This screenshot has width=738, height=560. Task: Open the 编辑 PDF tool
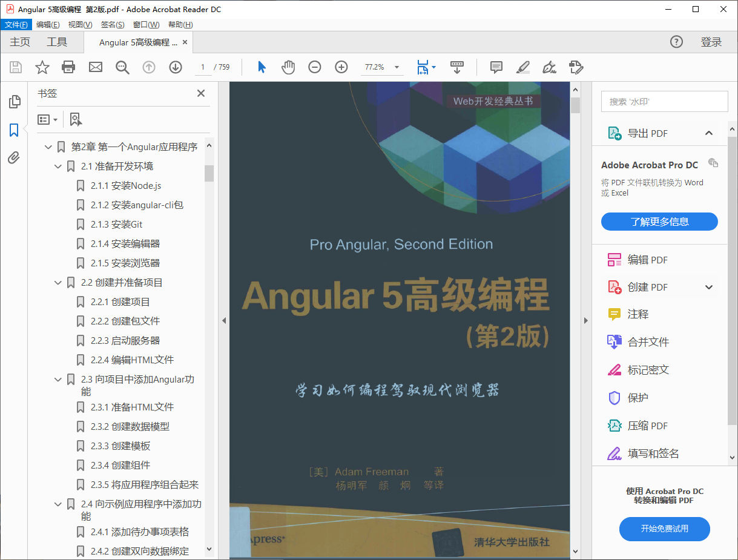tap(638, 260)
